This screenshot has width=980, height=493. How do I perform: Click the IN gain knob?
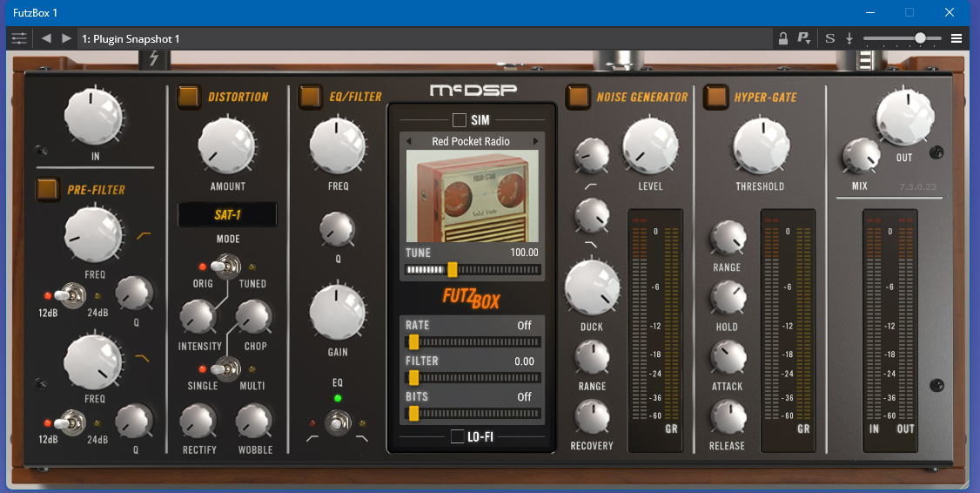(x=94, y=117)
